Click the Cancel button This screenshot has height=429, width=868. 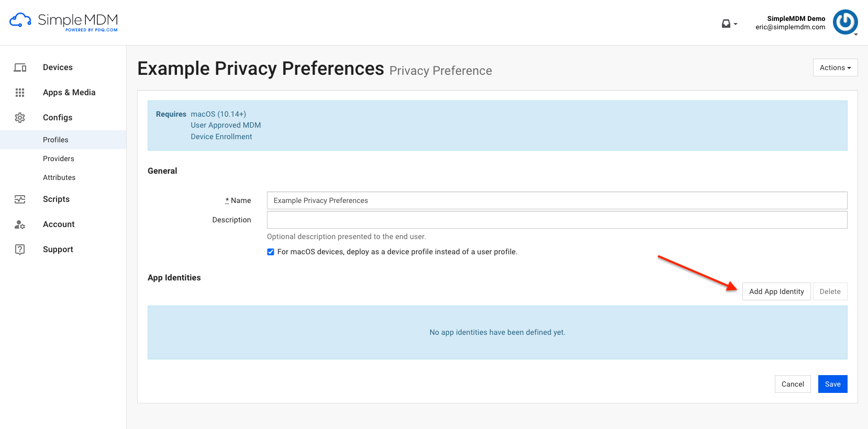coord(793,384)
